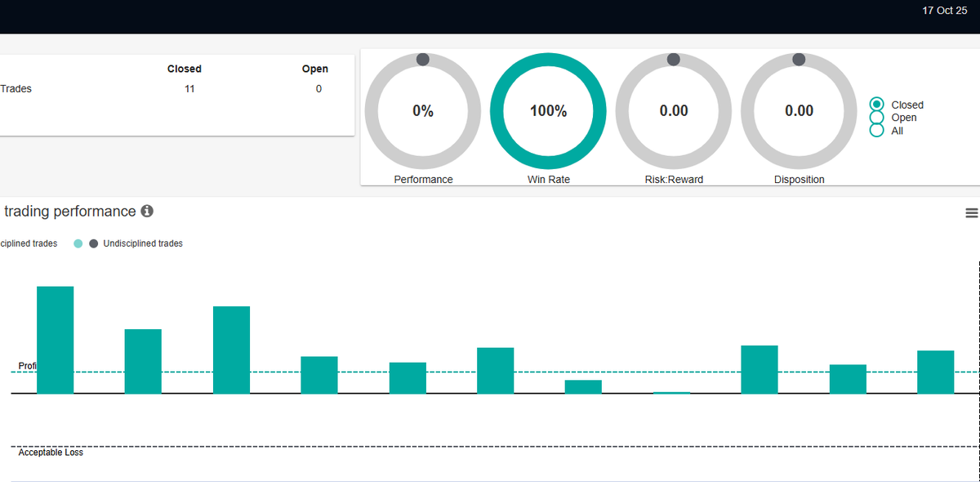Viewport: 980px width, 482px height.
Task: Open the chart hamburger menu
Action: 972,213
